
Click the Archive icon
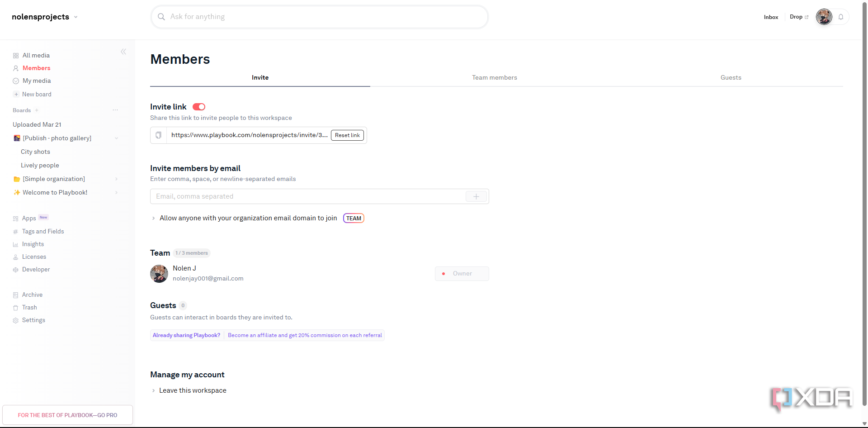[x=16, y=295]
